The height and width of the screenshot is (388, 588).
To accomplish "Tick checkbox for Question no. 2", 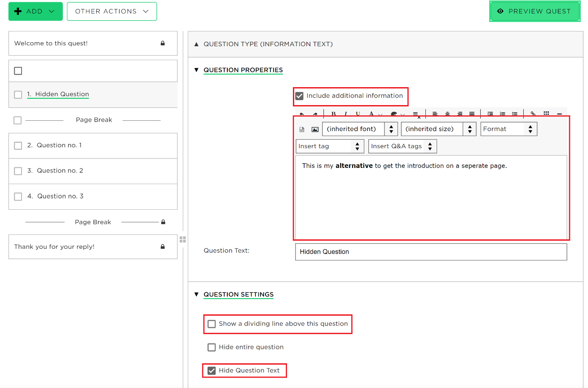I will pyautogui.click(x=18, y=171).
